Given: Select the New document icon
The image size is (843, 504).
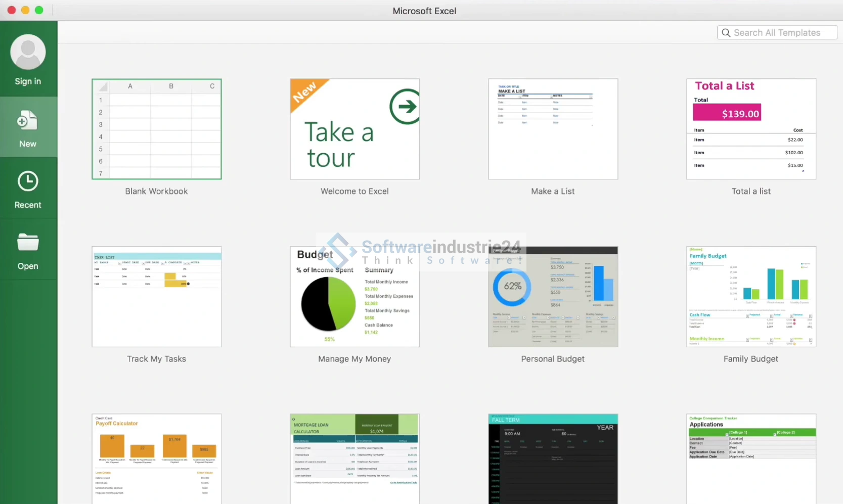Looking at the screenshot, I should (27, 121).
